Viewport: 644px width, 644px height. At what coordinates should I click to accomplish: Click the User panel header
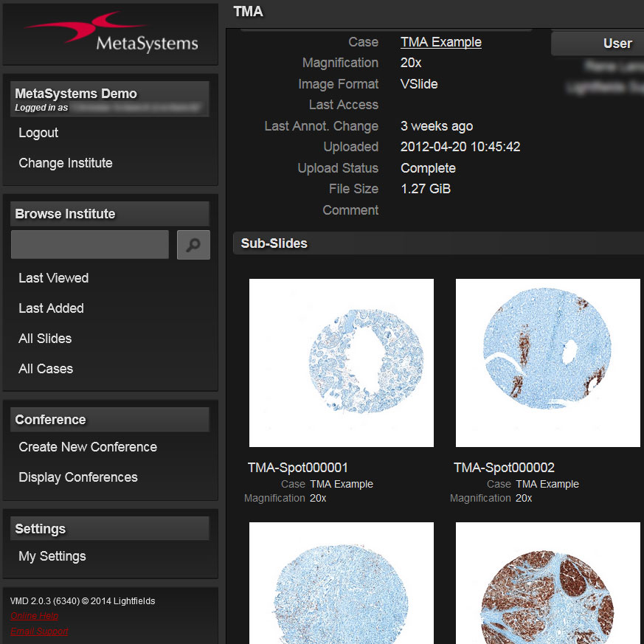[598, 44]
